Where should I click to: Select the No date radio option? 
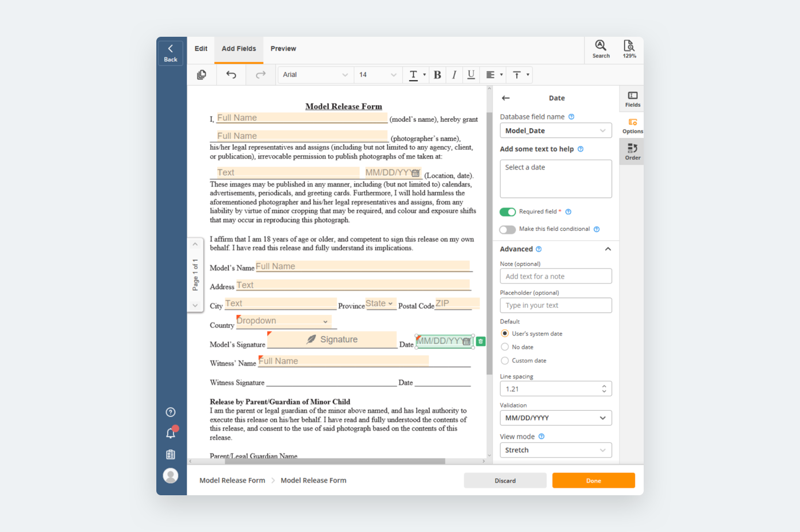(505, 347)
